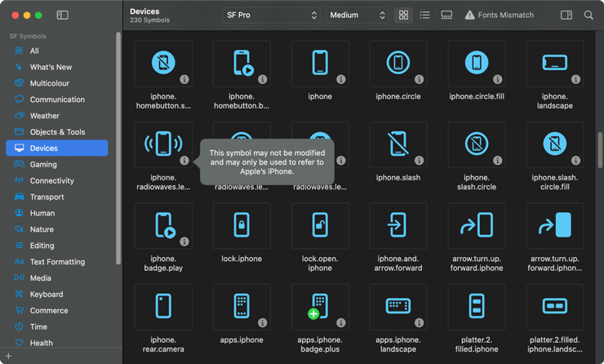Select the first iphone.radiowaves symbol with info badge
This screenshot has width=604, height=364.
click(x=163, y=144)
